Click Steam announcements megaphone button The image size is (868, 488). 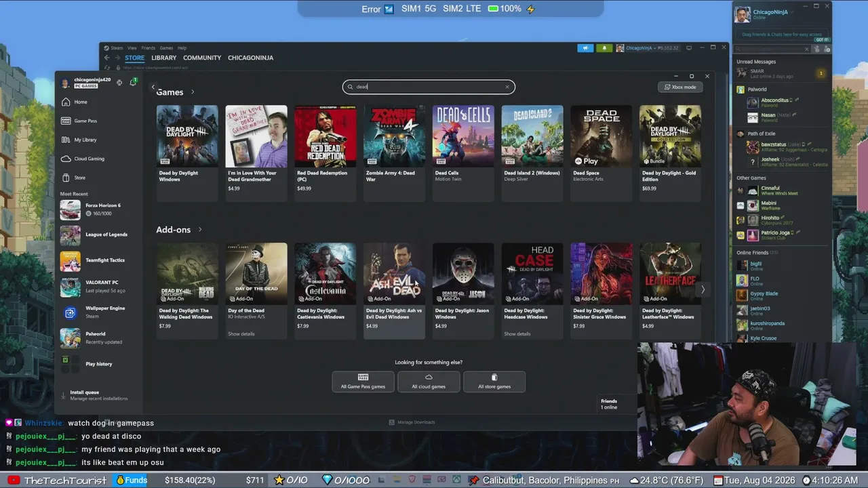(585, 48)
